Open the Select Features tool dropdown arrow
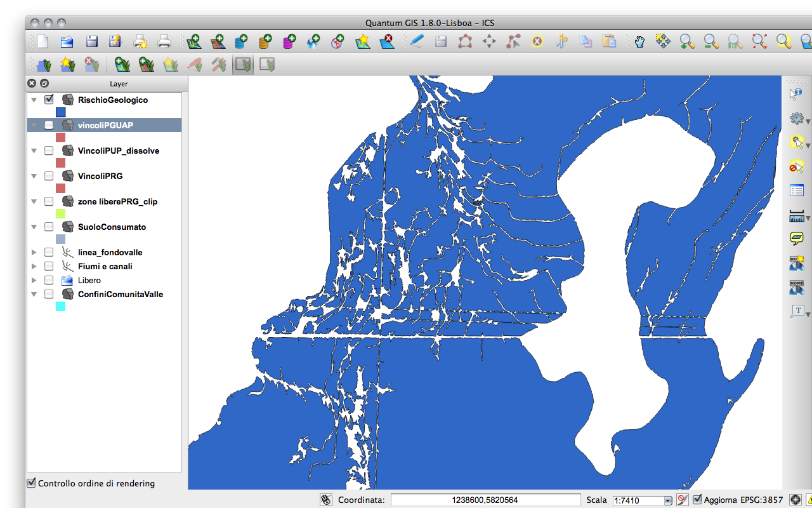The height and width of the screenshot is (508, 812). pos(808,145)
